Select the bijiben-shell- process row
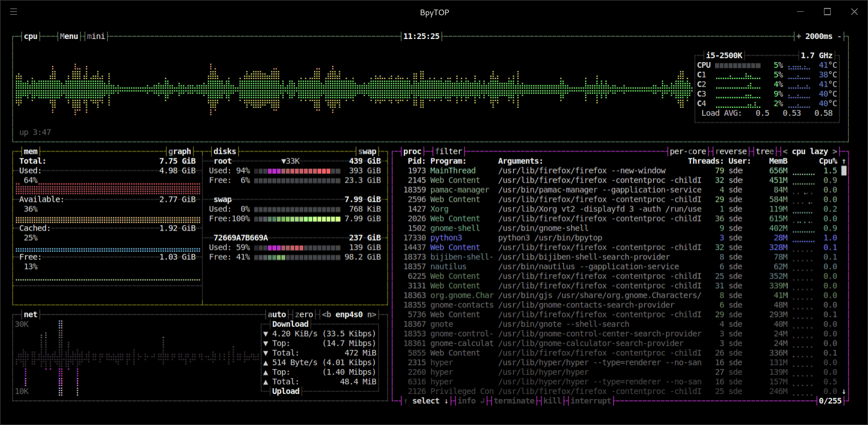Image resolution: width=868 pixels, height=425 pixels. [620, 257]
